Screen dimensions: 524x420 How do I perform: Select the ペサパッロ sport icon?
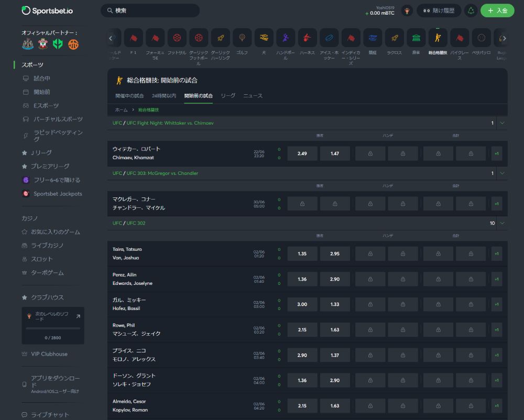(481, 38)
